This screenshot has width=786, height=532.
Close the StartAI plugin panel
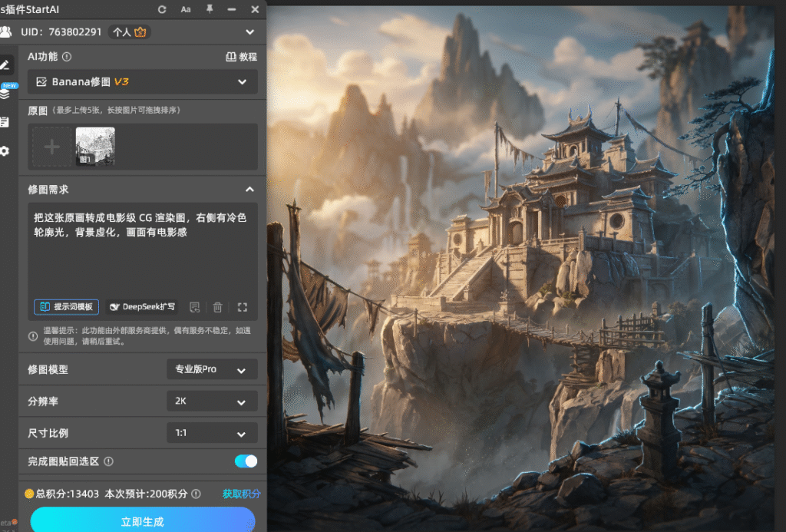pos(255,9)
